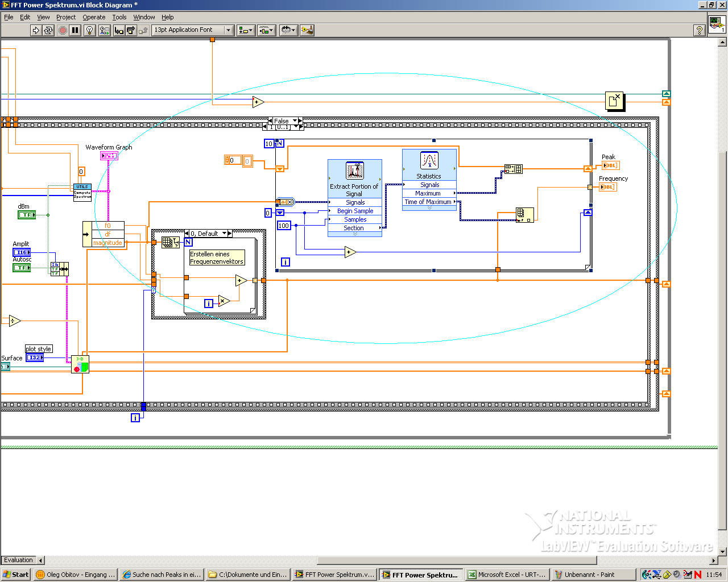Click the numeric constant 100
The image size is (728, 582).
point(284,226)
